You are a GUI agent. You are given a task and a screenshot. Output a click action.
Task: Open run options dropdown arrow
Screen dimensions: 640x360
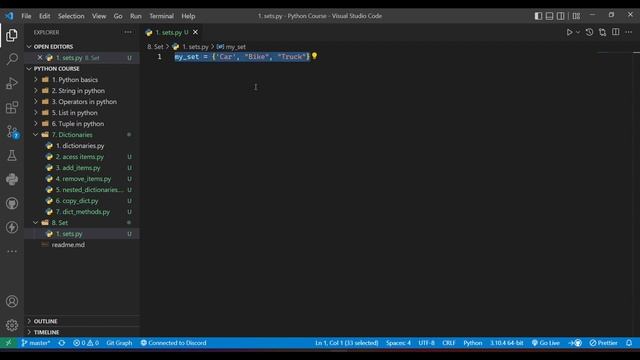578,32
